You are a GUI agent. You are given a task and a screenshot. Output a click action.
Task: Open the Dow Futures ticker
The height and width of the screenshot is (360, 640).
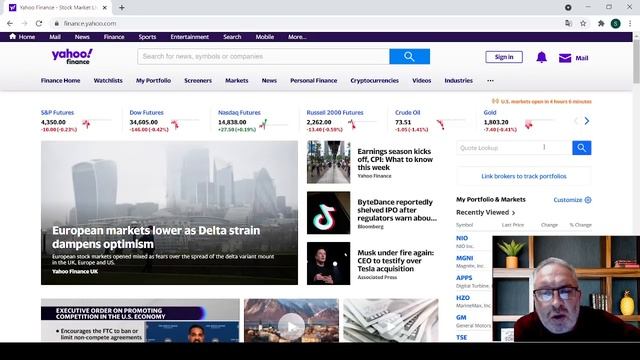coord(146,112)
